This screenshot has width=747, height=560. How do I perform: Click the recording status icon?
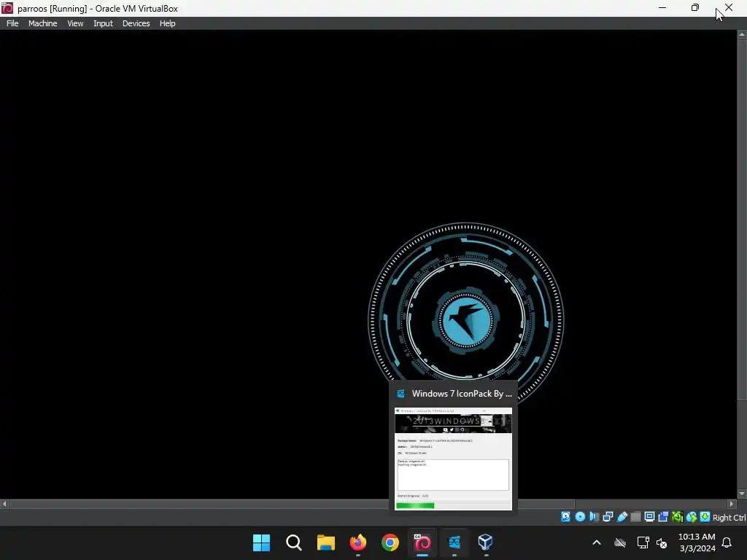pos(663,517)
